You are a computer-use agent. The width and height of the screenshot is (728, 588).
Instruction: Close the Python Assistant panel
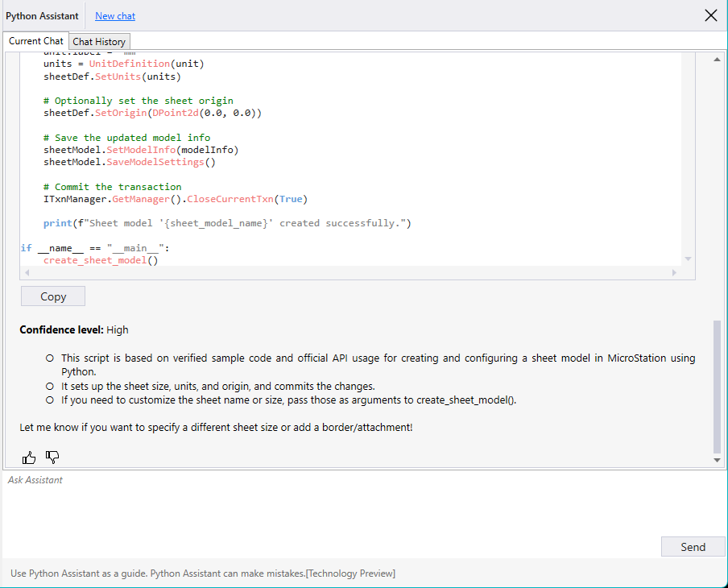[x=710, y=16]
